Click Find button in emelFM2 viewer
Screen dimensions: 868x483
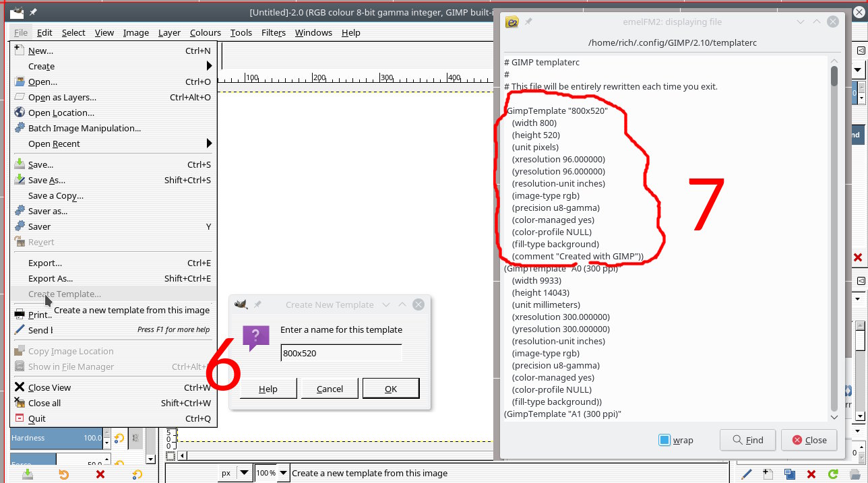(x=747, y=440)
